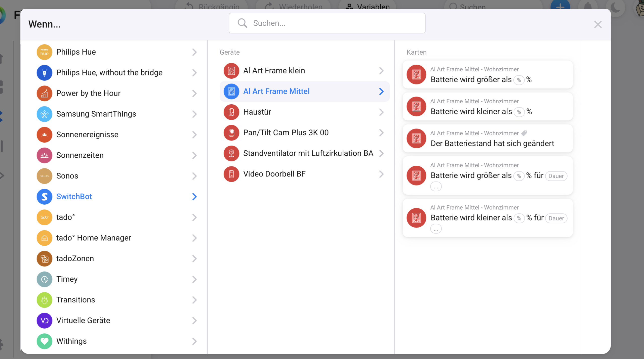The width and height of the screenshot is (644, 359).
Task: Click the Suchen... search input field
Action: coord(327,23)
